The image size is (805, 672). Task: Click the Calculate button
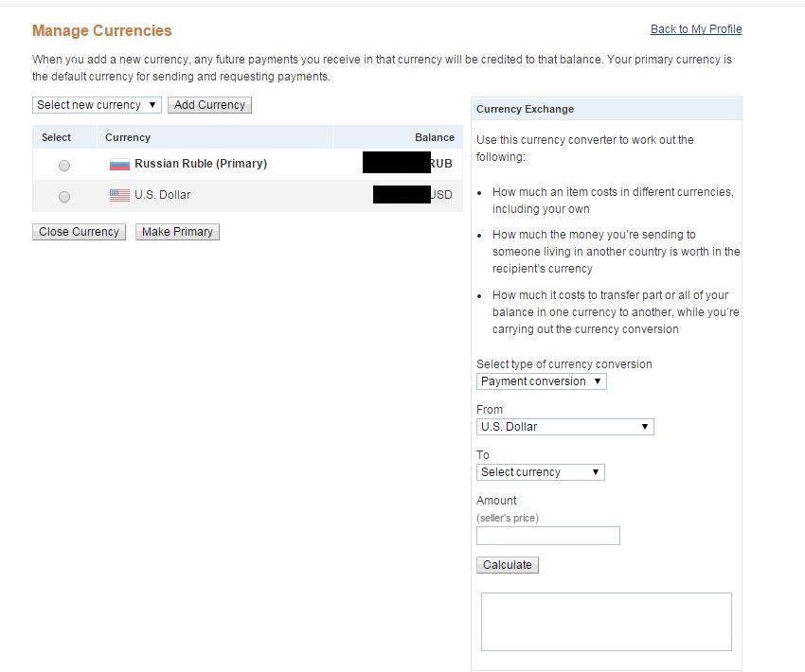pos(508,565)
